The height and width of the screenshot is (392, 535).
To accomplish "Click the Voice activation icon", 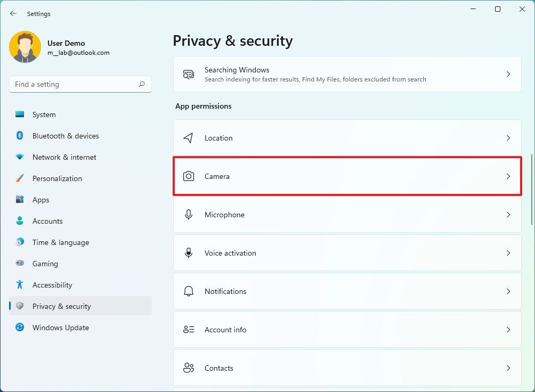I will [x=189, y=253].
